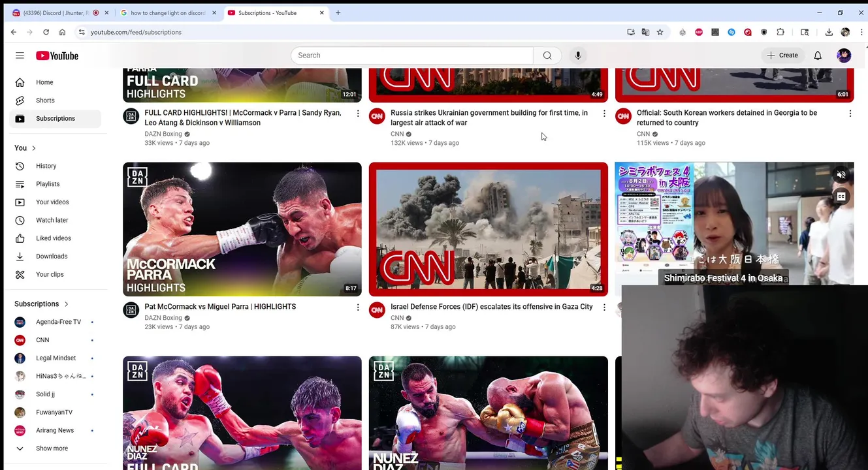The width and height of the screenshot is (868, 470).
Task: Open Solid jj subscription channel
Action: [x=56, y=394]
